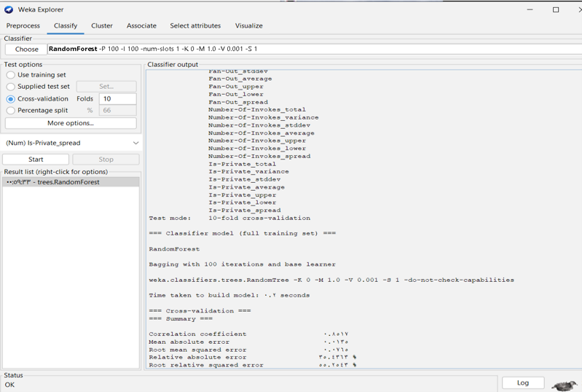Switch to the Visualize tab
Viewport: 582px width, 392px height.
coord(248,26)
